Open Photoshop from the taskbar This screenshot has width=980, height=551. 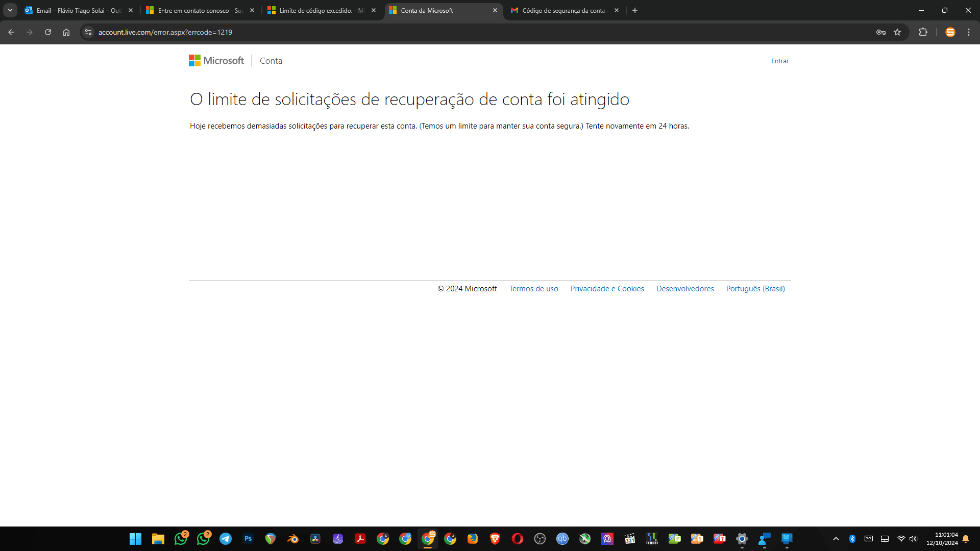click(x=248, y=539)
